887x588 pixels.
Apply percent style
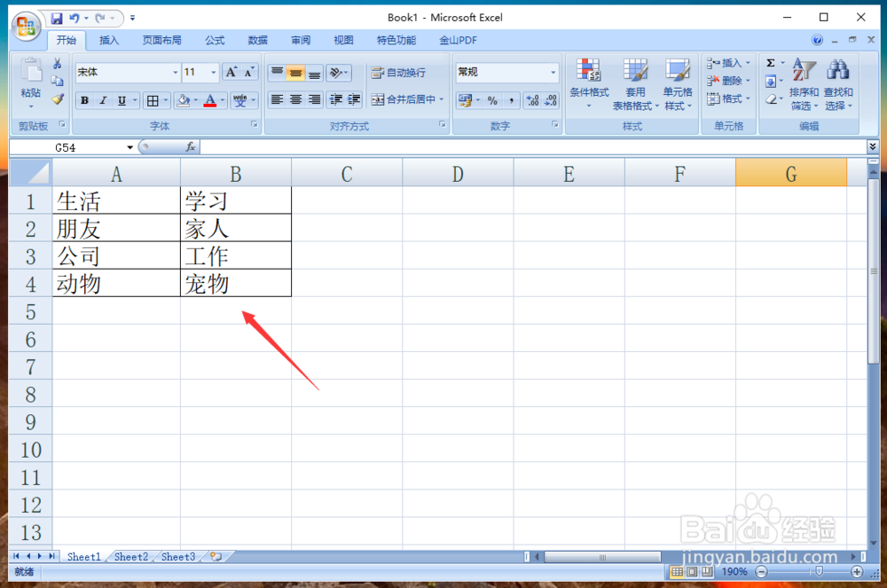[492, 100]
